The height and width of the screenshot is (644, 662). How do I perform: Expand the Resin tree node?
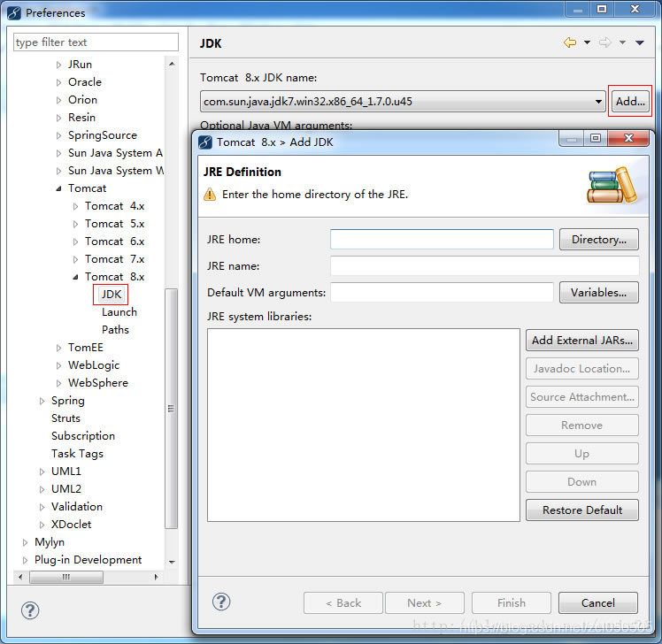[x=58, y=118]
